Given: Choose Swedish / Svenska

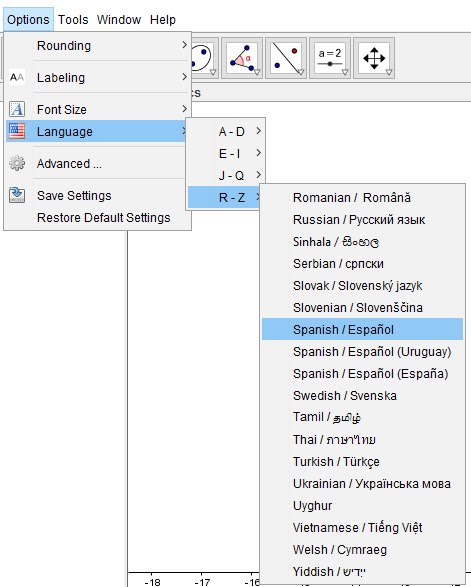Looking at the screenshot, I should tap(362, 395).
